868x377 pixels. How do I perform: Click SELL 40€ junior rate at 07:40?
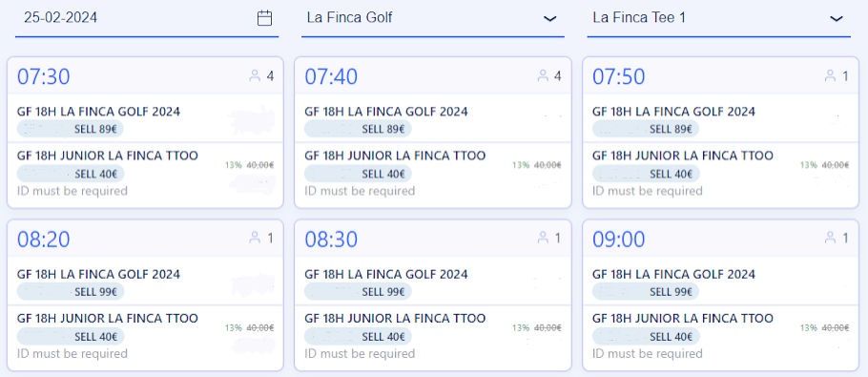(x=358, y=174)
